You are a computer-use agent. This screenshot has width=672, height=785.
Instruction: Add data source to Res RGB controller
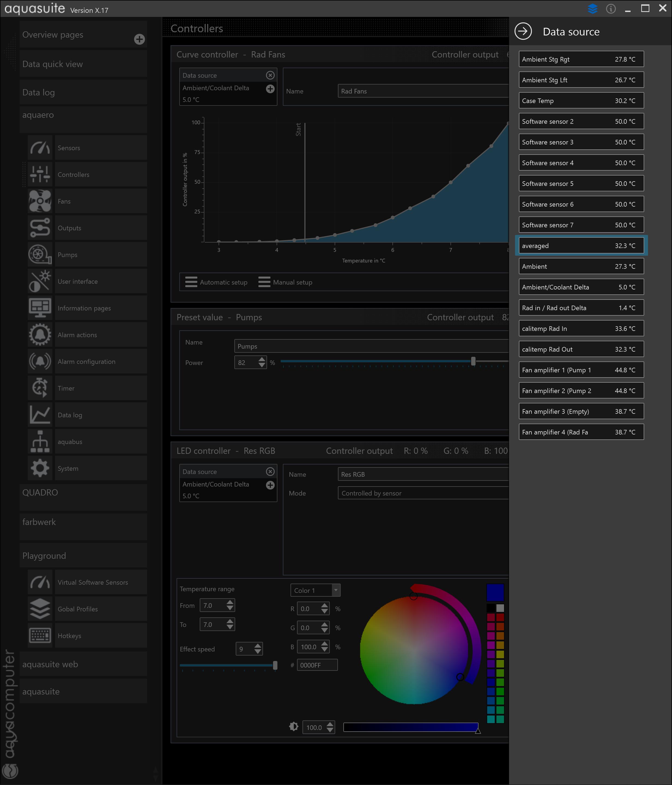pyautogui.click(x=270, y=485)
